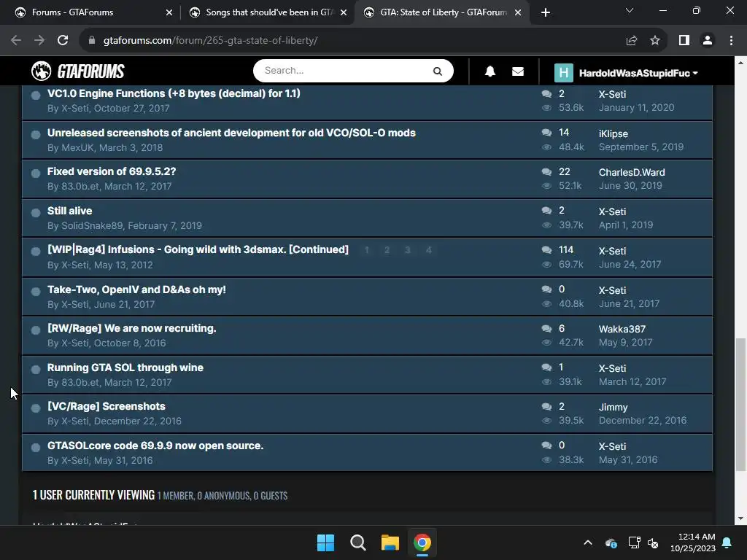Open [VC/Rage] Screenshots topic
The image size is (747, 560).
[x=107, y=406]
